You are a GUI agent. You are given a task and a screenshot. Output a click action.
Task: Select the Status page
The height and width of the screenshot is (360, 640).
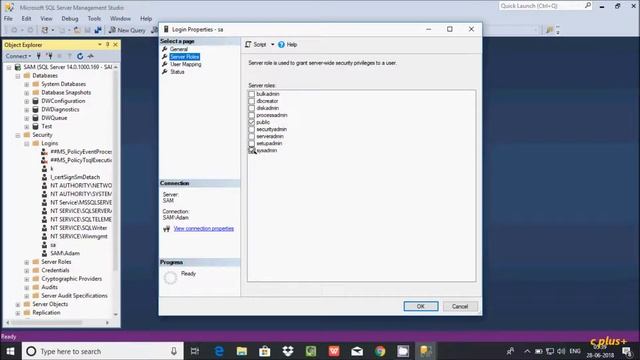point(177,72)
